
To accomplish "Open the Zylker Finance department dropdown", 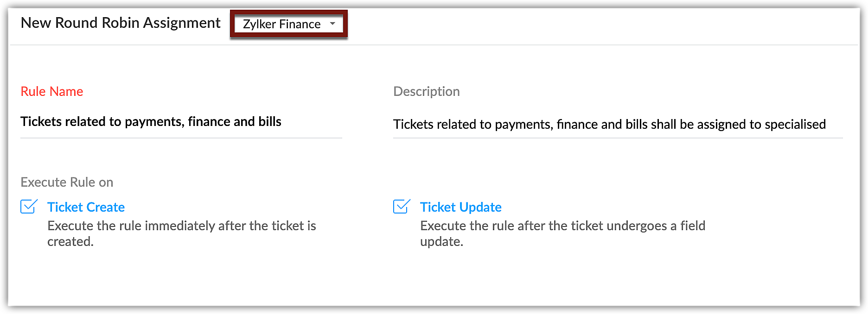I will coord(288,24).
